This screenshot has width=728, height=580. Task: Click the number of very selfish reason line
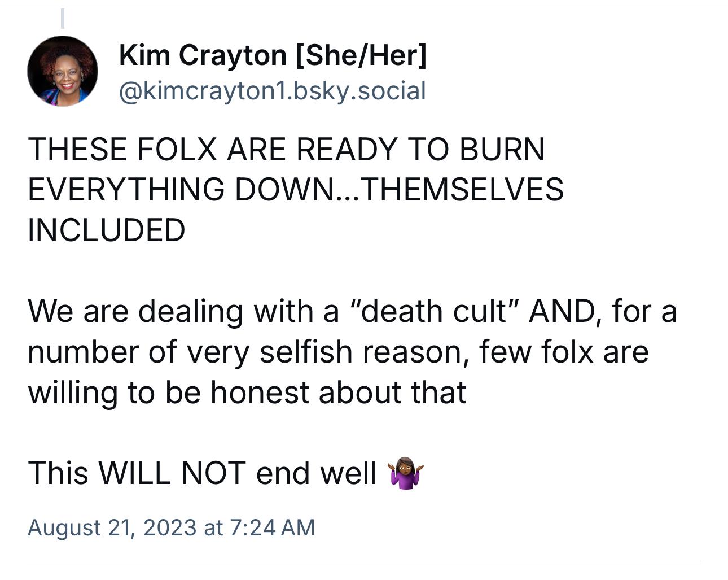click(x=338, y=352)
